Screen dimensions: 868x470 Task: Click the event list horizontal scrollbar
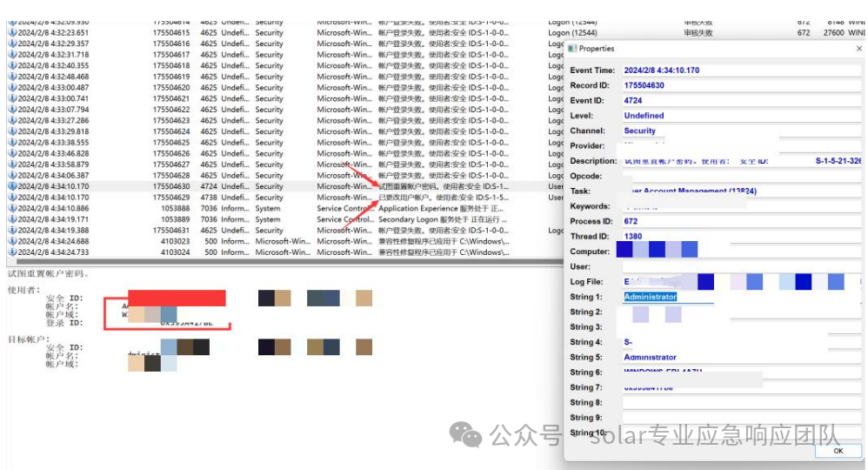pyautogui.click(x=285, y=261)
